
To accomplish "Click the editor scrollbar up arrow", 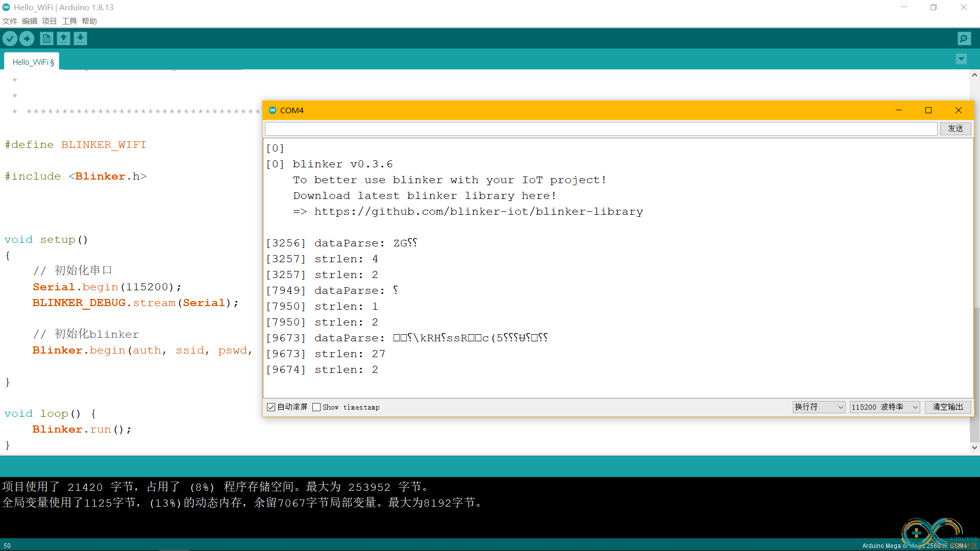I will pos(974,75).
